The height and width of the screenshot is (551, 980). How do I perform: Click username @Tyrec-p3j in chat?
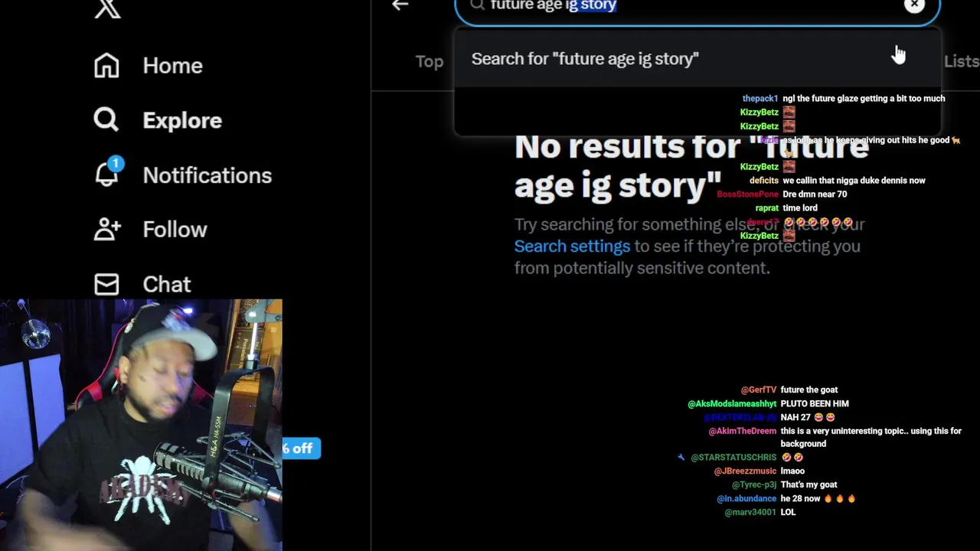[x=754, y=485]
